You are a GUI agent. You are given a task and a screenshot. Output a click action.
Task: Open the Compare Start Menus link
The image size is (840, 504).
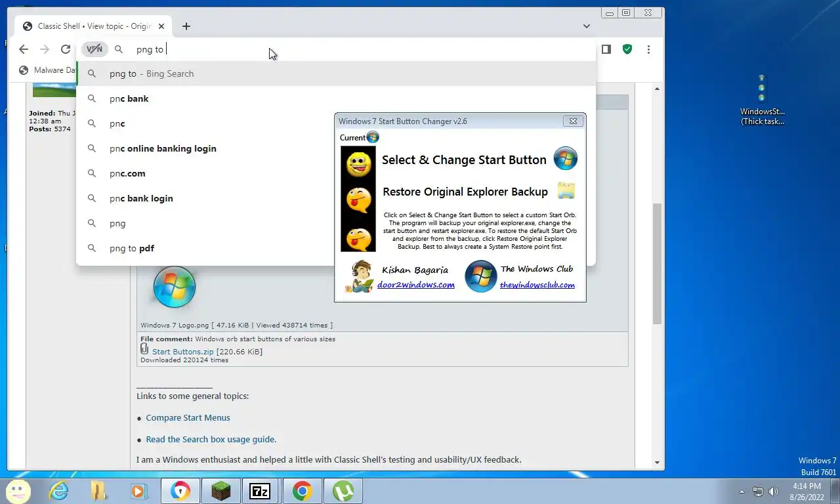pyautogui.click(x=188, y=417)
